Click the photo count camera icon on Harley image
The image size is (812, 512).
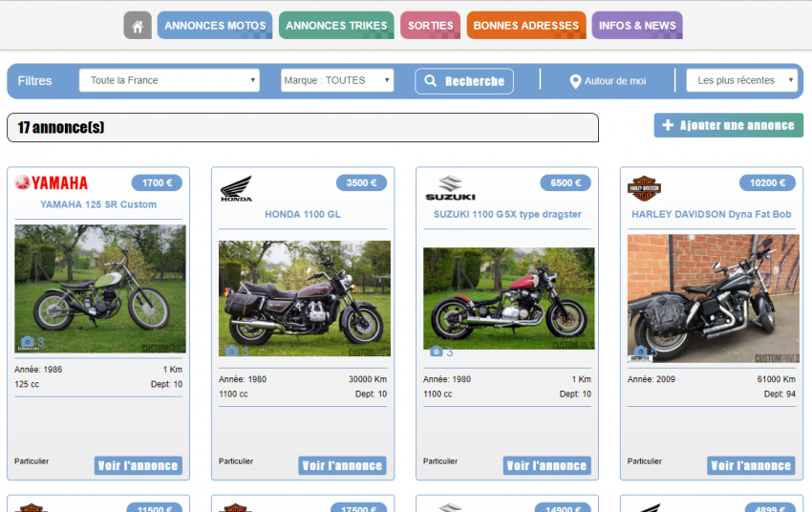pos(641,352)
